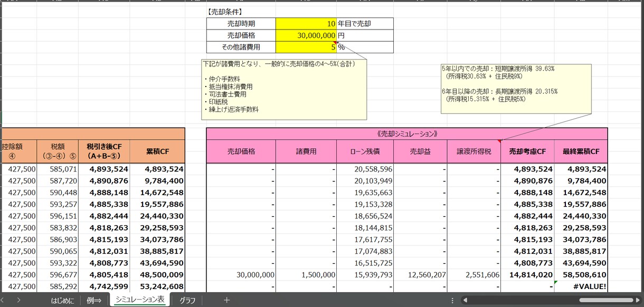The width and height of the screenshot is (644, 307).
Task: Click the tax amount cell 596,151
Action: 58,216
